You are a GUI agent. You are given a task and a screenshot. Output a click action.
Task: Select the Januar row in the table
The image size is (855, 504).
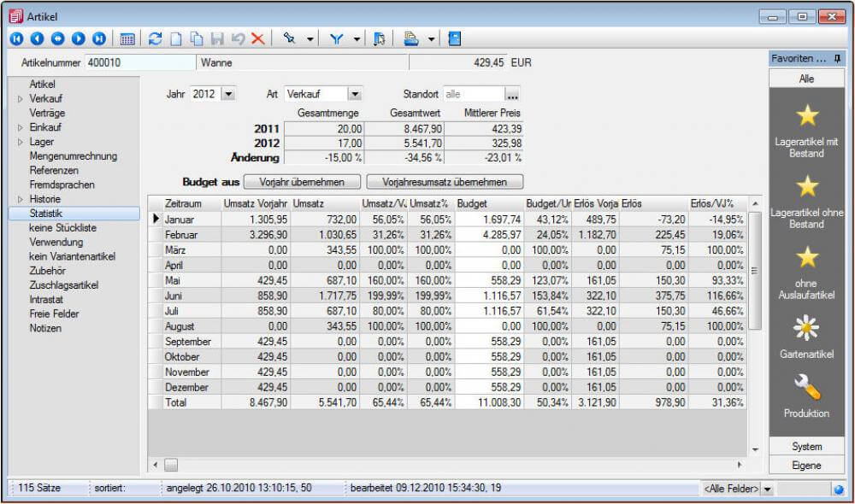point(446,220)
